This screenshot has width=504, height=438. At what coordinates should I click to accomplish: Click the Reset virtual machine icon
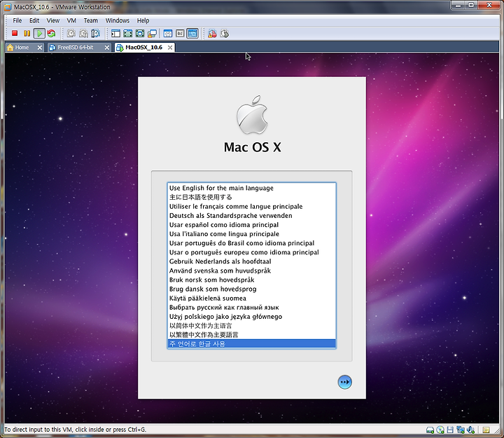(x=51, y=33)
